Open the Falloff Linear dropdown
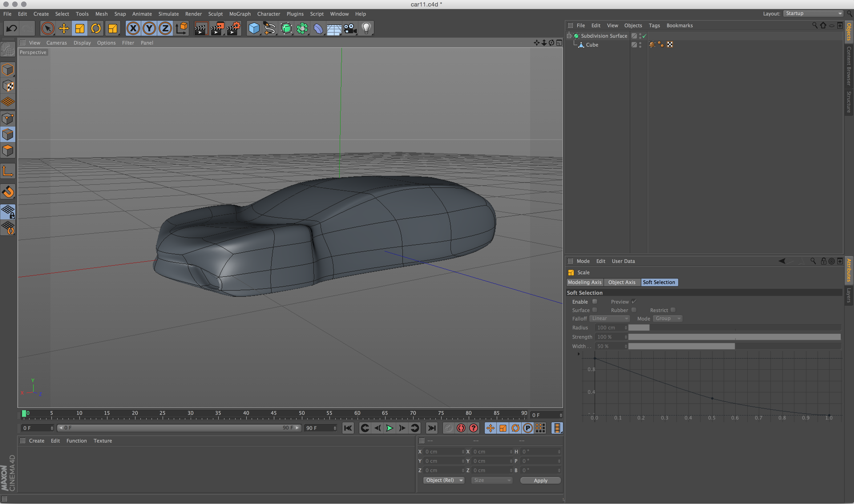854x504 pixels. 610,319
